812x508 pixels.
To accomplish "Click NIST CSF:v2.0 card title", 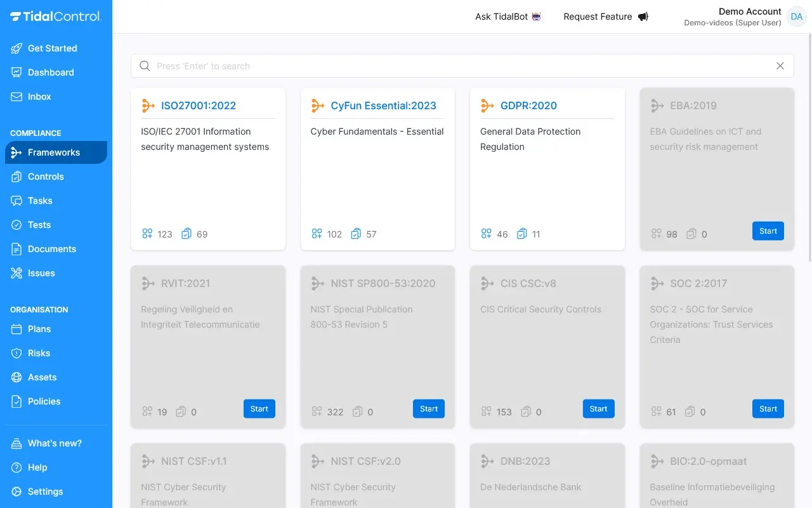I will tap(366, 462).
